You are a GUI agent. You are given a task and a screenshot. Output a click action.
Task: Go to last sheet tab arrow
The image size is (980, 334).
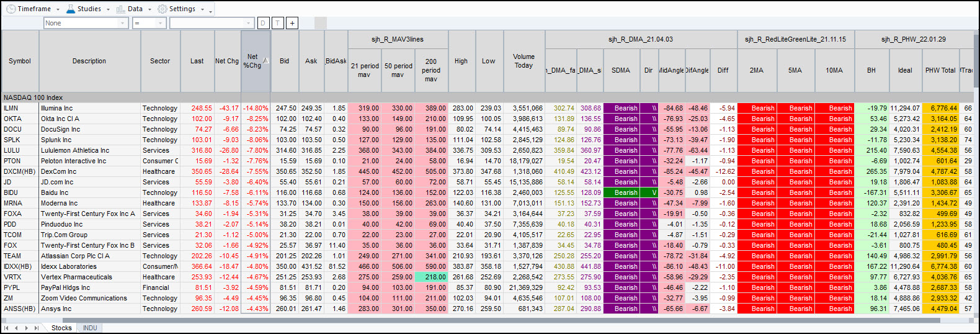point(37,328)
